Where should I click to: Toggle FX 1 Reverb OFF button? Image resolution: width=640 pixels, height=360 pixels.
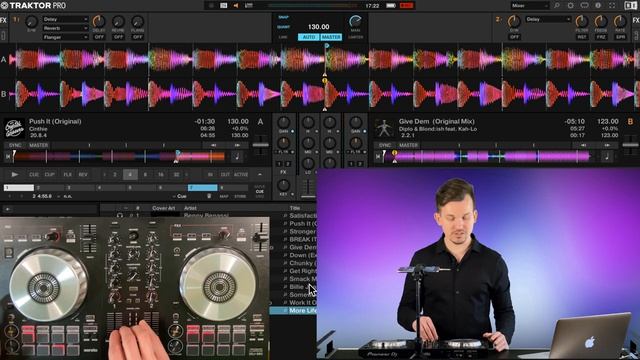(x=118, y=37)
